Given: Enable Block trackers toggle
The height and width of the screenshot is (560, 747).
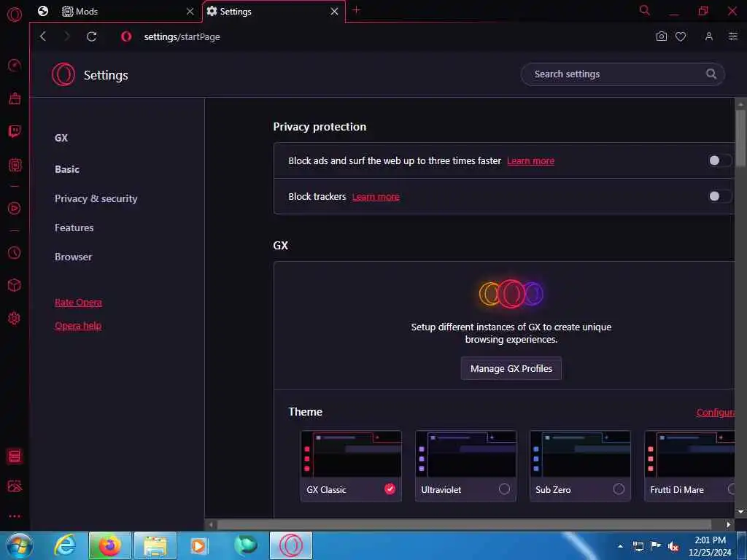Looking at the screenshot, I should click(719, 195).
